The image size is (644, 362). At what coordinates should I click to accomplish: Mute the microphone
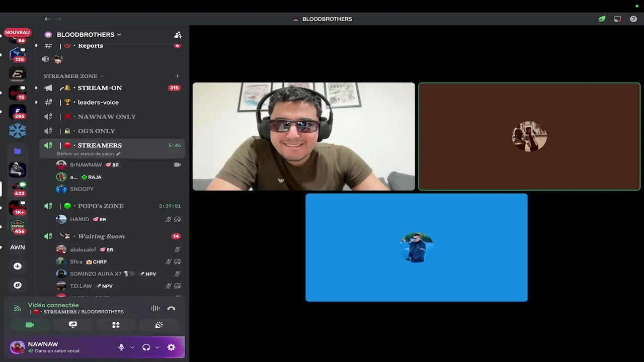(x=121, y=347)
